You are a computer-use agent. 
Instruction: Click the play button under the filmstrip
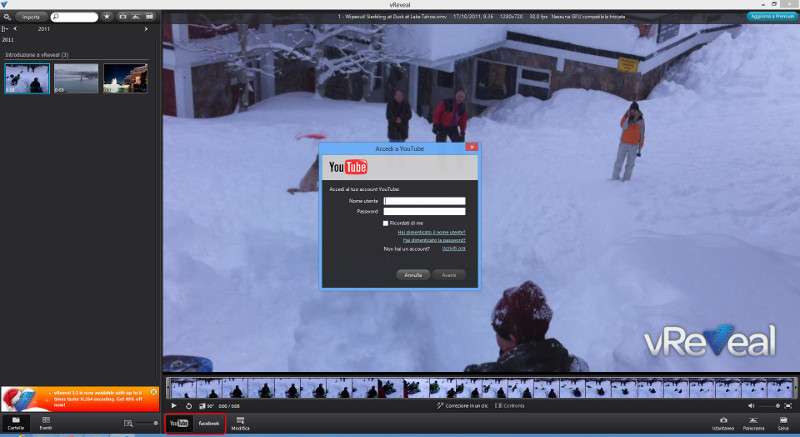pyautogui.click(x=173, y=406)
